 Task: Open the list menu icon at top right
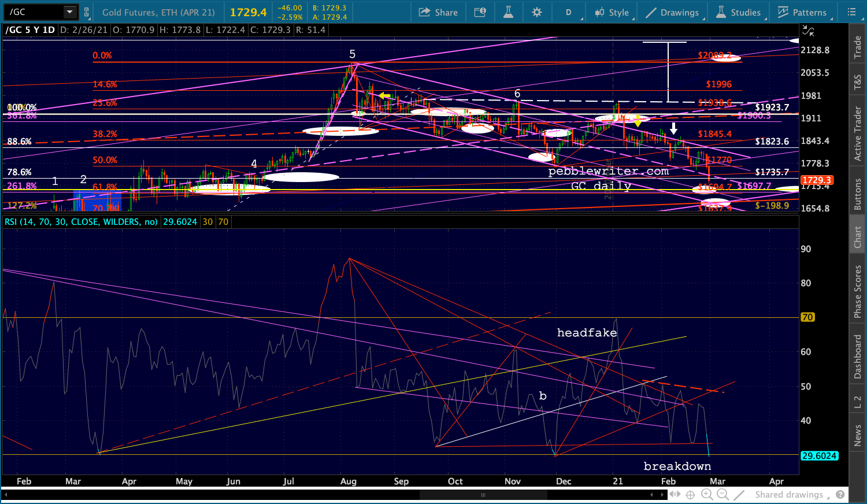pos(851,12)
